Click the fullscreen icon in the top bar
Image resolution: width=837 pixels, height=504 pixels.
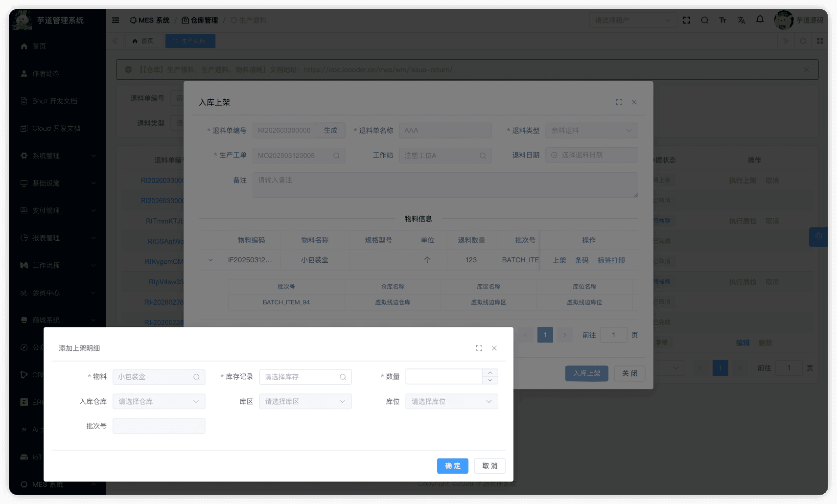coord(686,20)
